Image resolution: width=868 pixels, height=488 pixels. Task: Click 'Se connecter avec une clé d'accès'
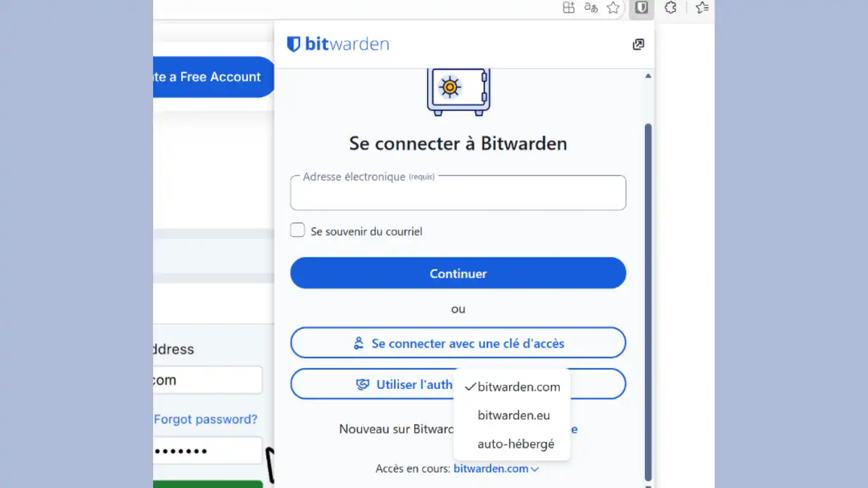[x=458, y=343]
